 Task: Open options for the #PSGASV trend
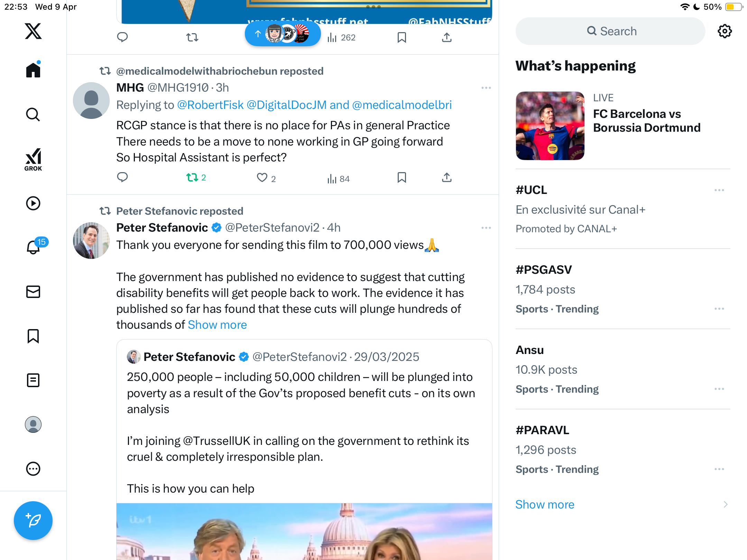click(719, 309)
